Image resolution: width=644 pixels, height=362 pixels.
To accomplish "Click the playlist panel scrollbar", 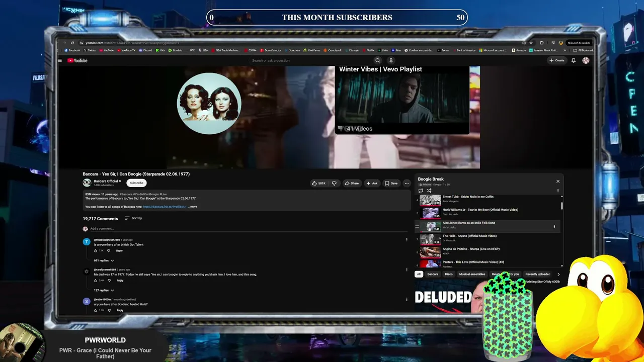I will point(561,206).
